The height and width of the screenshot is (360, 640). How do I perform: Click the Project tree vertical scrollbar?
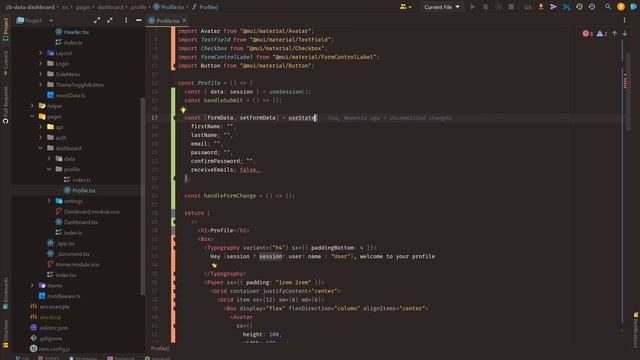[x=143, y=196]
